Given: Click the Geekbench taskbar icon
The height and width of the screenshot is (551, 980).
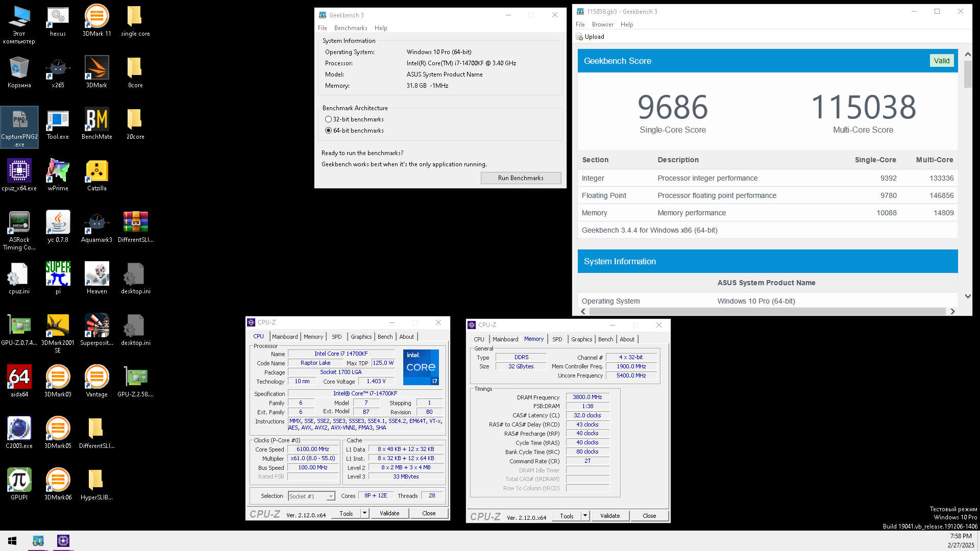Looking at the screenshot, I should (x=38, y=541).
